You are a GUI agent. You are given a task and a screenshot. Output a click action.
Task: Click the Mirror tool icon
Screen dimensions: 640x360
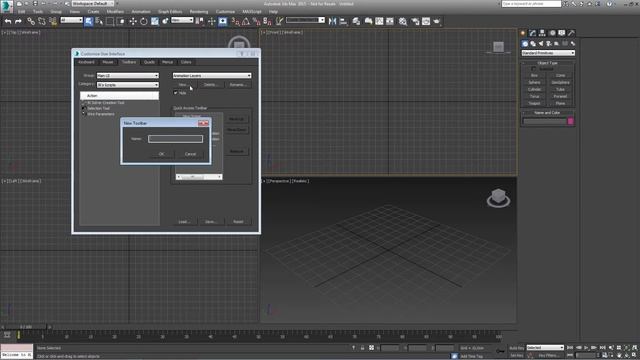(333, 21)
